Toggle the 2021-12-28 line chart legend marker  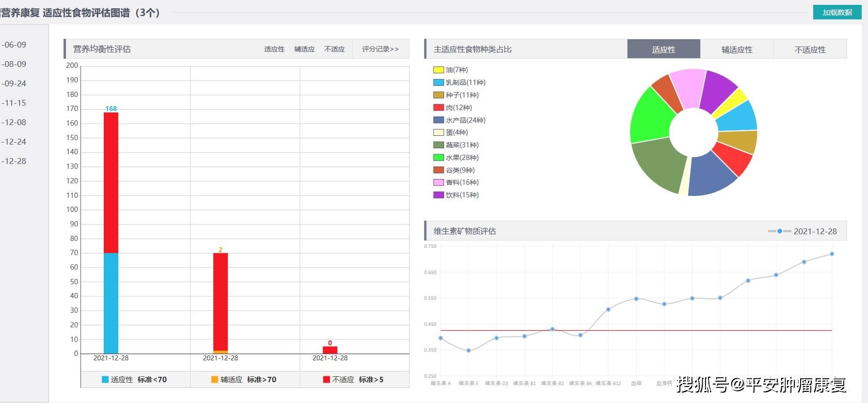pyautogui.click(x=780, y=231)
